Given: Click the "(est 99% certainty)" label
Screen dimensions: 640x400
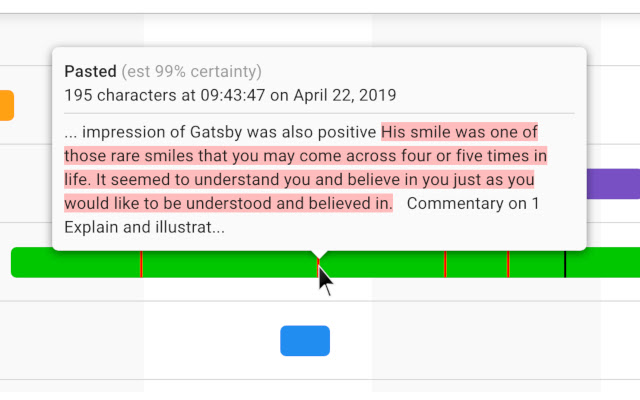Looking at the screenshot, I should pos(191,72).
